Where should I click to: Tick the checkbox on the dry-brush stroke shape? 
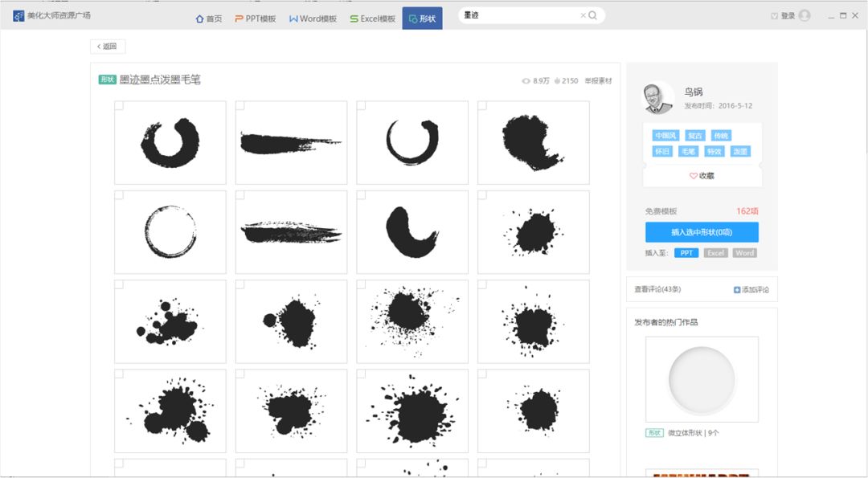click(x=240, y=194)
